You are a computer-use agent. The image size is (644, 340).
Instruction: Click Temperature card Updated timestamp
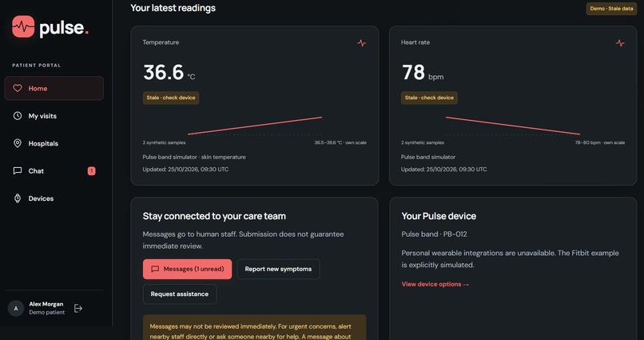pos(185,170)
